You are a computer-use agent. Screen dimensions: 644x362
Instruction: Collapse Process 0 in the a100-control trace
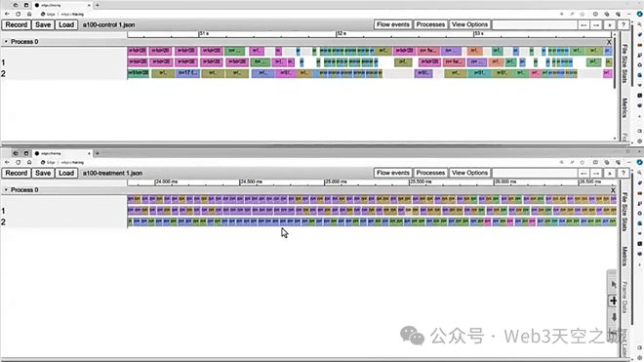tap(6, 42)
